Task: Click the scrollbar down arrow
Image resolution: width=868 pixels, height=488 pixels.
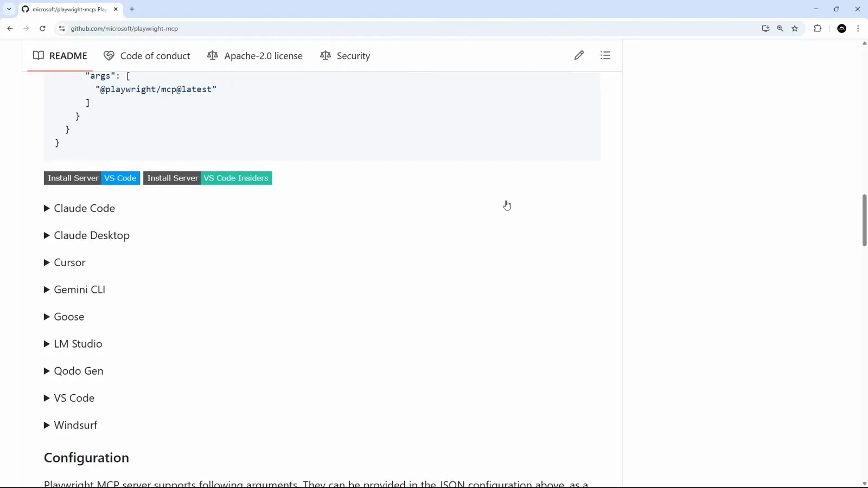Action: (864, 484)
